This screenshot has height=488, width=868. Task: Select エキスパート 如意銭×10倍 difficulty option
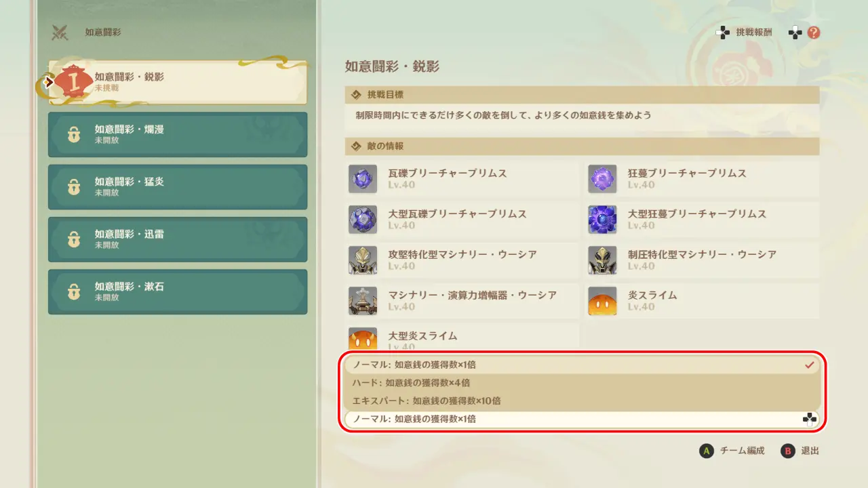[x=582, y=401]
